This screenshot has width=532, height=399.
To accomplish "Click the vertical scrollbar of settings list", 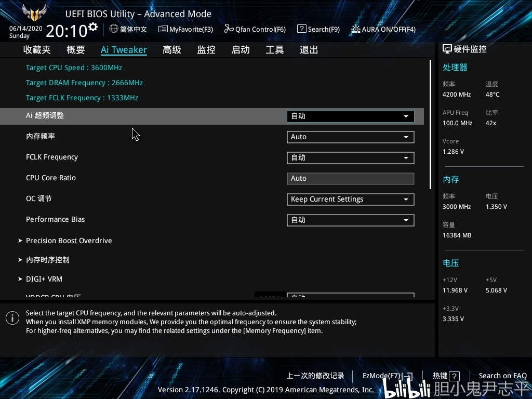I will click(x=431, y=125).
